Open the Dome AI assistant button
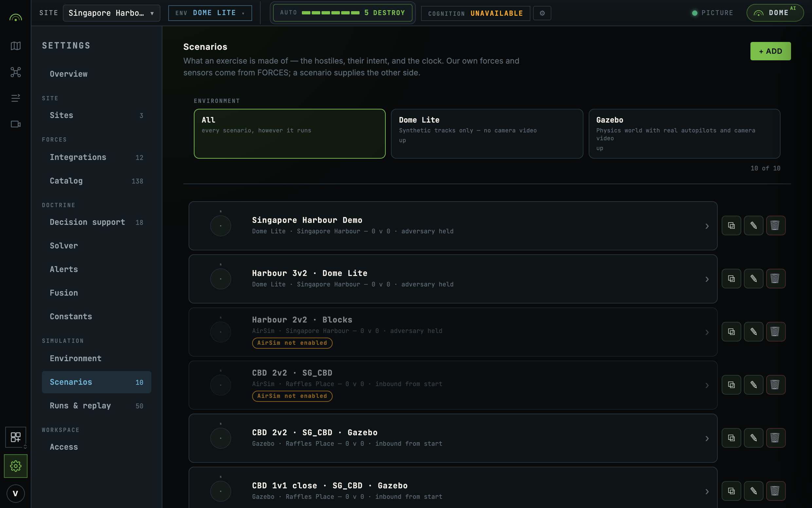The width and height of the screenshot is (812, 508). point(775,13)
